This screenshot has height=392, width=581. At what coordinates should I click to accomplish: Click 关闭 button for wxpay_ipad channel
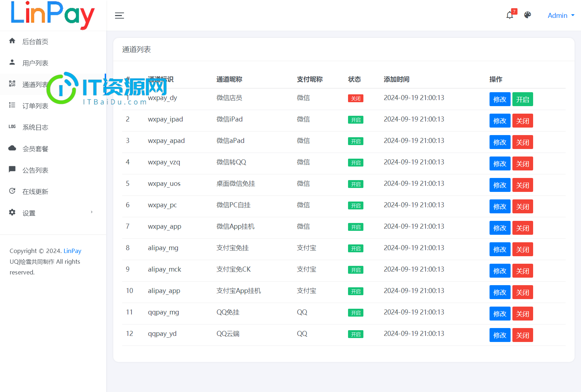coord(523,121)
